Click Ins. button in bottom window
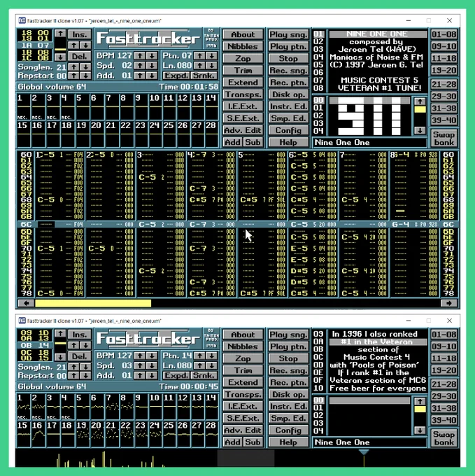 pos(80,334)
